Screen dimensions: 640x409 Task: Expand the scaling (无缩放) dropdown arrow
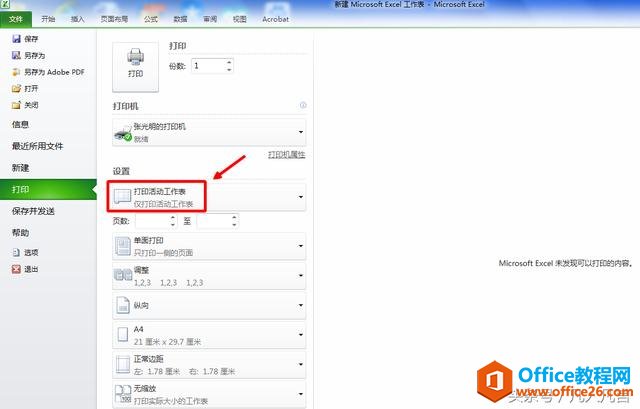(x=301, y=394)
